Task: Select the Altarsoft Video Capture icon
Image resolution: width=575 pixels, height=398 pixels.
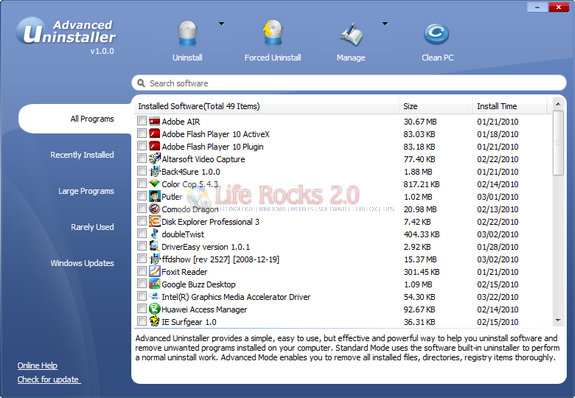Action: (x=154, y=158)
